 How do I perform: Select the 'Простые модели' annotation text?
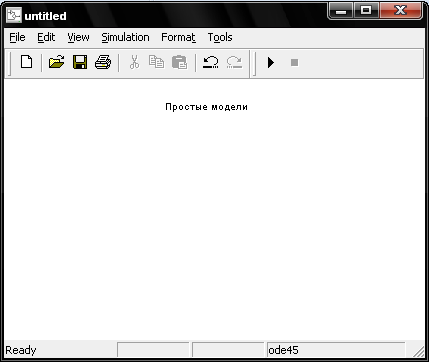(207, 107)
